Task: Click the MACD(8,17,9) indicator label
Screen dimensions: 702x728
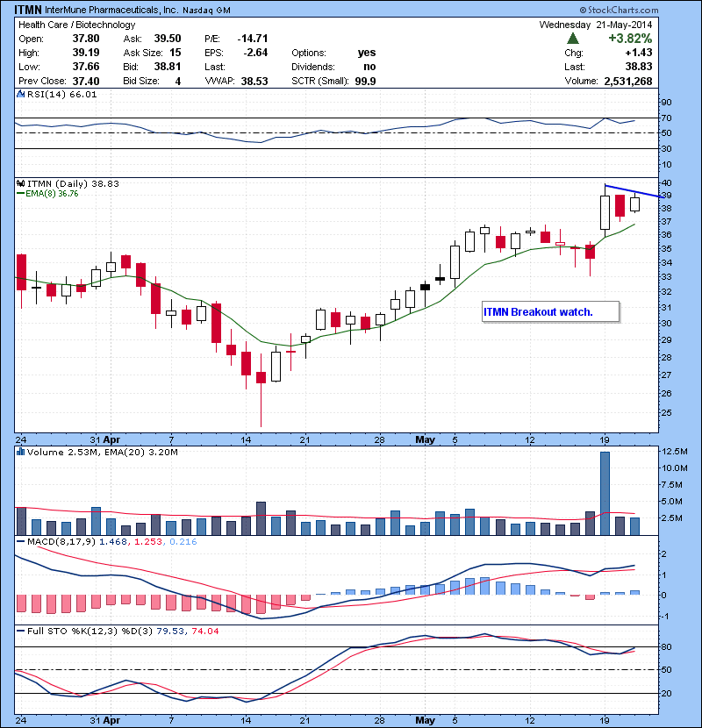Action: 61,541
